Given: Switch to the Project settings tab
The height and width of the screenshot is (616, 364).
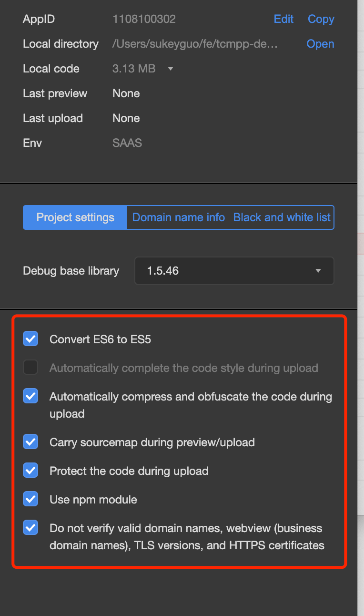Looking at the screenshot, I should click(x=75, y=217).
